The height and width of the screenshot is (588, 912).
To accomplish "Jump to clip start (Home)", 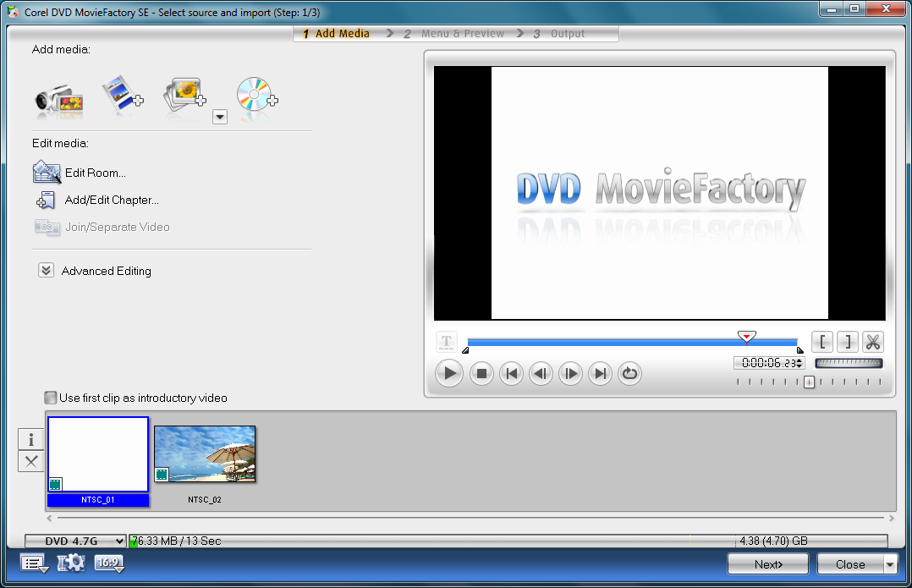I will [512, 373].
